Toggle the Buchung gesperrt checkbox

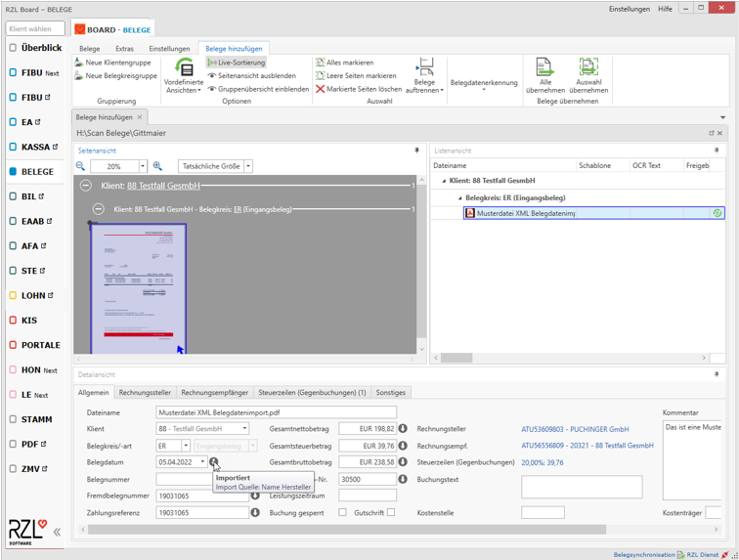click(x=342, y=512)
